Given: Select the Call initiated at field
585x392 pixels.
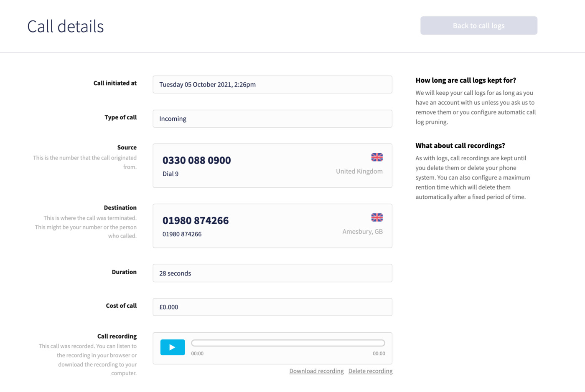Looking at the screenshot, I should (272, 84).
